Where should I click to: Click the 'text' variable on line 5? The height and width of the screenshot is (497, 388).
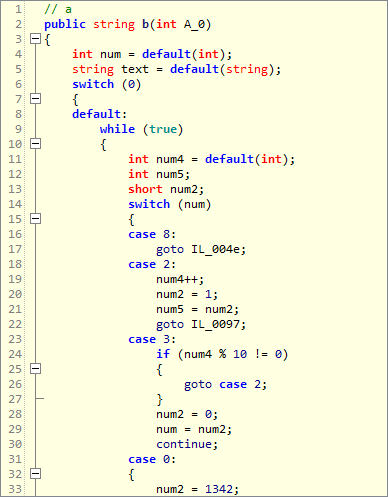point(135,69)
